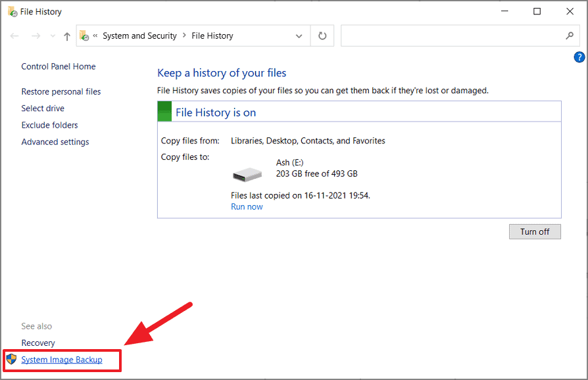The height and width of the screenshot is (380, 588).
Task: Click '203 GB free of 493 GB' text
Action: 317,174
